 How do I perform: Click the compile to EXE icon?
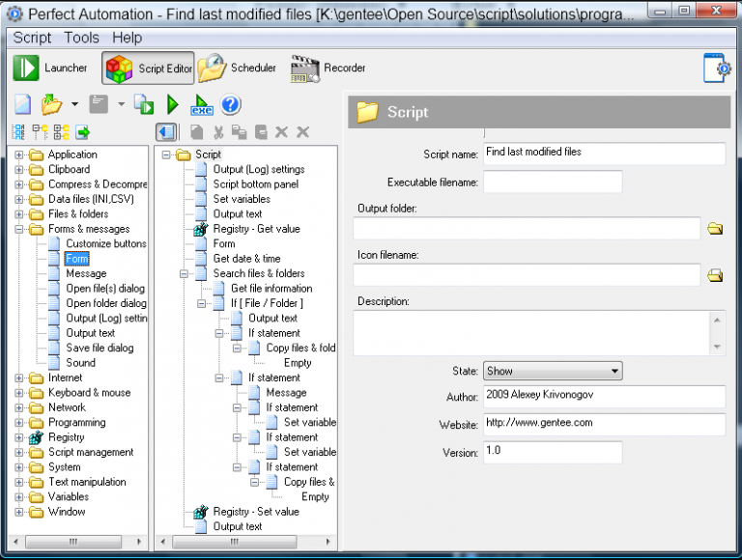pyautogui.click(x=202, y=105)
